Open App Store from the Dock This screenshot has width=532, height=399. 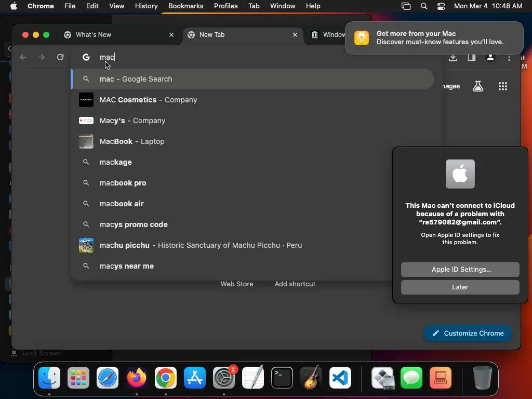click(195, 378)
